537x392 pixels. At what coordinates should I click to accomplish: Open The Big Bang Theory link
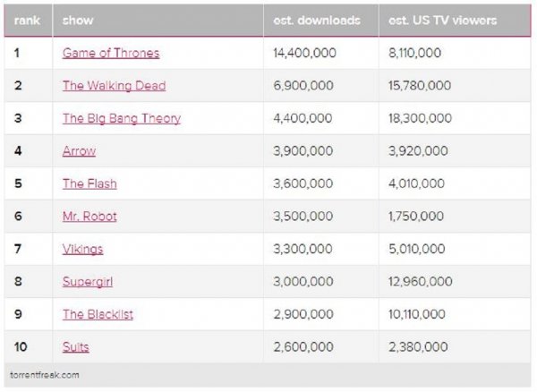122,118
